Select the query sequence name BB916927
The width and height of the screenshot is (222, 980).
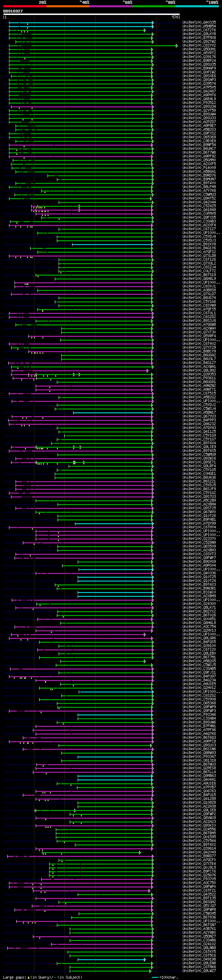(13, 11)
